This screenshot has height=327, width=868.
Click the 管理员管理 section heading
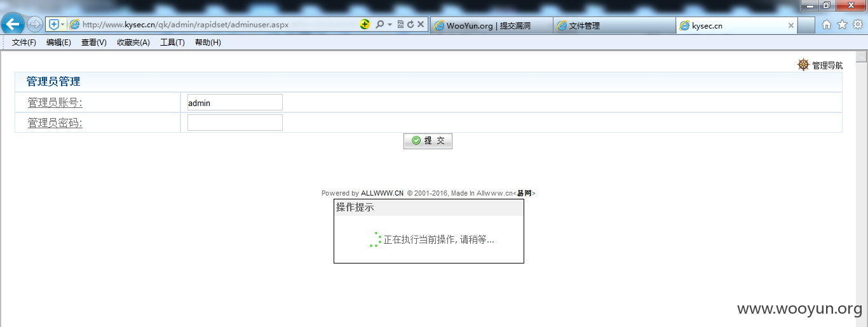point(53,81)
